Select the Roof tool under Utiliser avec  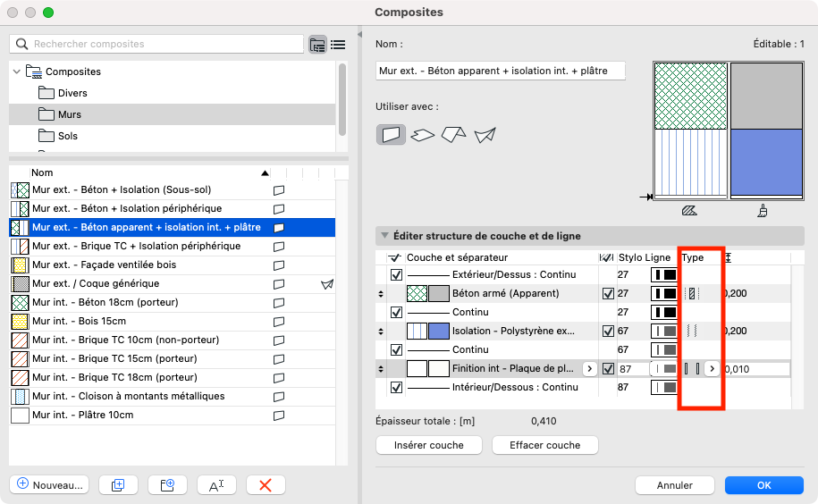pos(453,135)
